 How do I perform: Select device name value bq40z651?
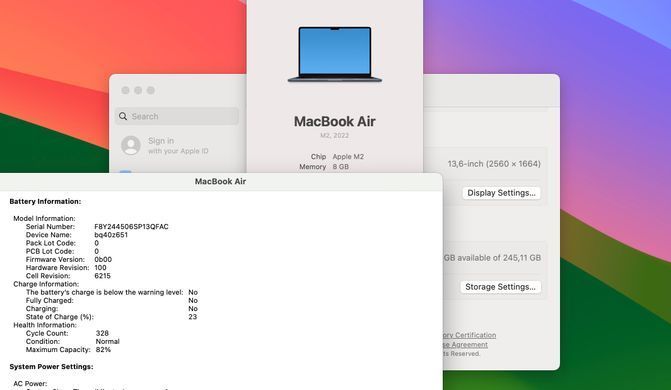click(x=111, y=235)
